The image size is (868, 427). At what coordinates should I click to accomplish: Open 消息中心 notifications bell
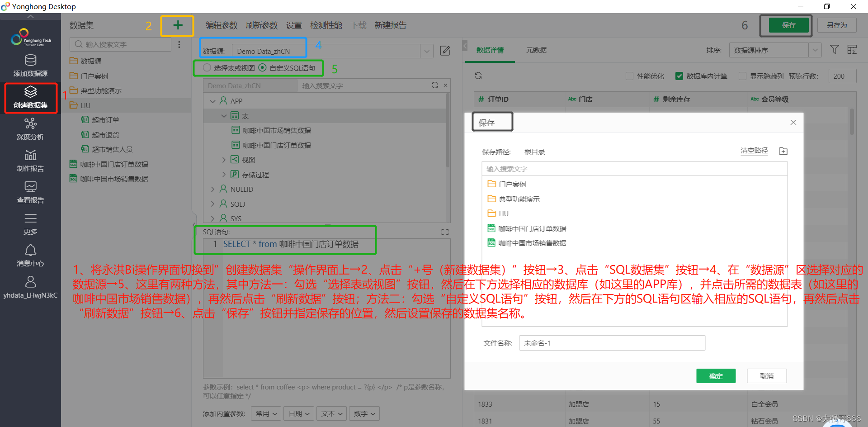point(30,256)
